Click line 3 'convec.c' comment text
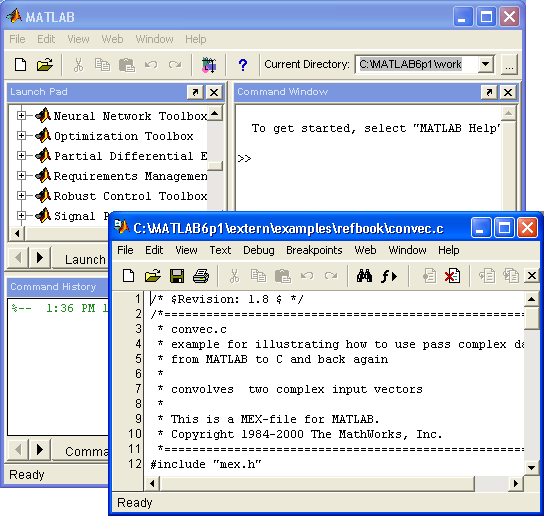Image resolution: width=544 pixels, height=516 pixels. coord(199,329)
